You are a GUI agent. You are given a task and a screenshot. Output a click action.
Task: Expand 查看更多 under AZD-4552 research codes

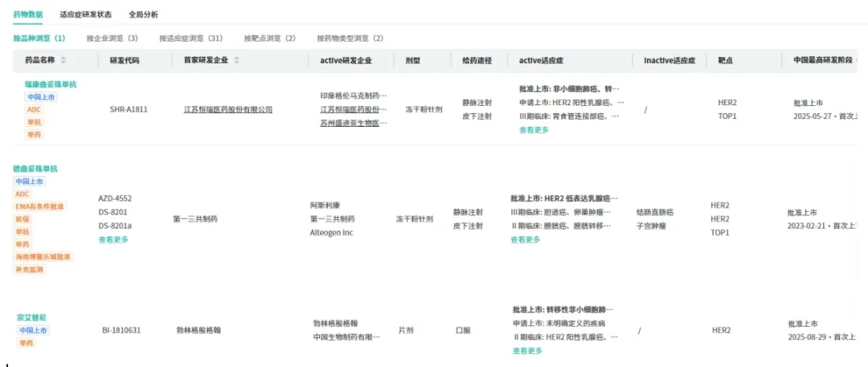coord(113,239)
